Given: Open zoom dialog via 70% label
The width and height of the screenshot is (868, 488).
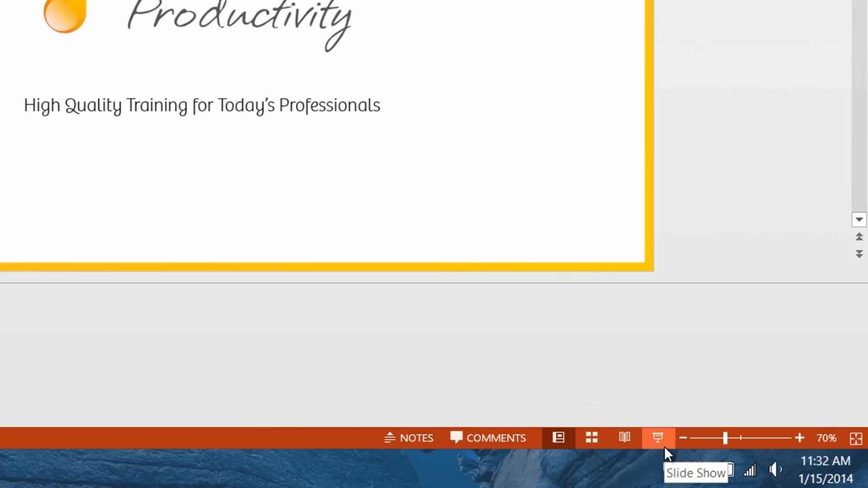Looking at the screenshot, I should 826,438.
